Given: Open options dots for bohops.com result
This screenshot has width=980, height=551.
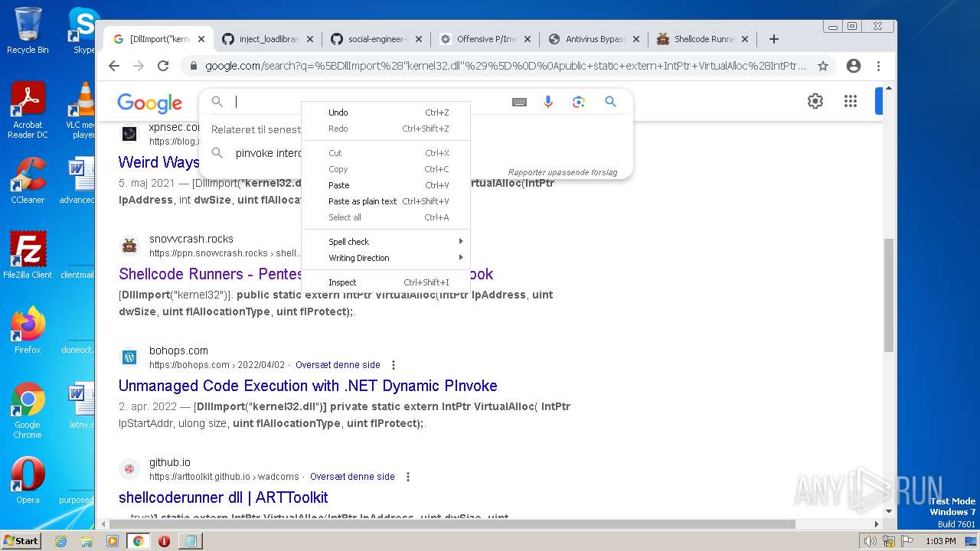Looking at the screenshot, I should [x=394, y=365].
